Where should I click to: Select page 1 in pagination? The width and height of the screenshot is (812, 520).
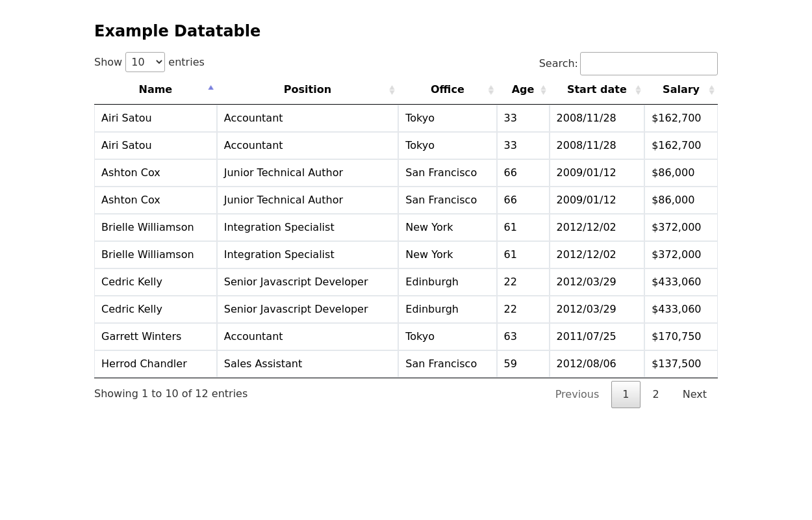(626, 394)
